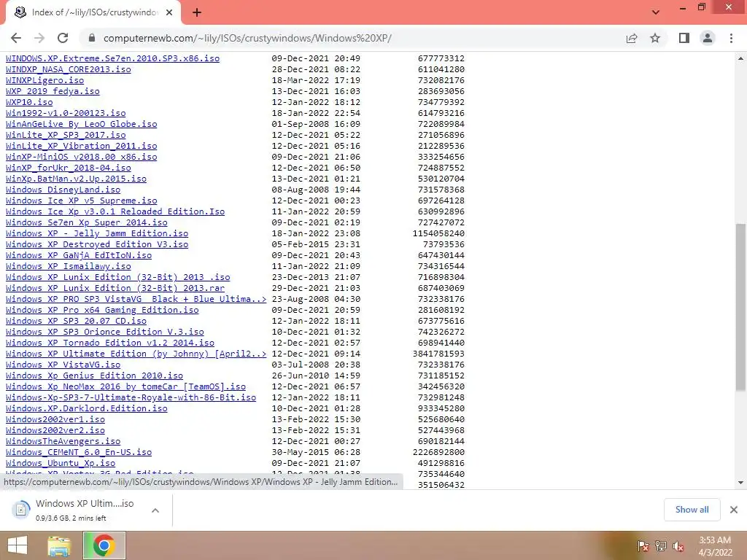Open Windows.XP.Darklord.Edition.iso link
The height and width of the screenshot is (560, 747).
[86, 408]
